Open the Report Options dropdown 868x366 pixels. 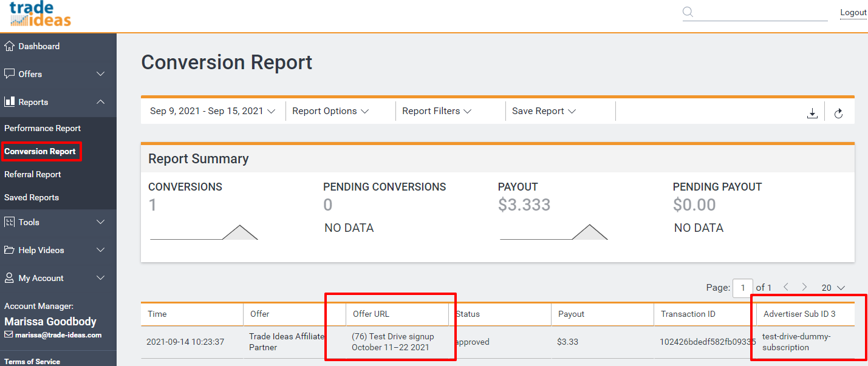click(330, 111)
